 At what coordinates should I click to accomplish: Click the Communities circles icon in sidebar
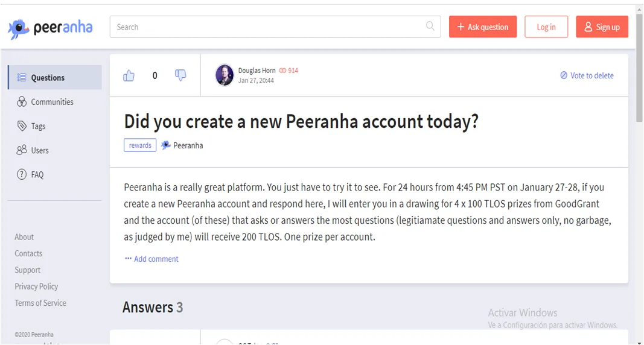click(21, 102)
